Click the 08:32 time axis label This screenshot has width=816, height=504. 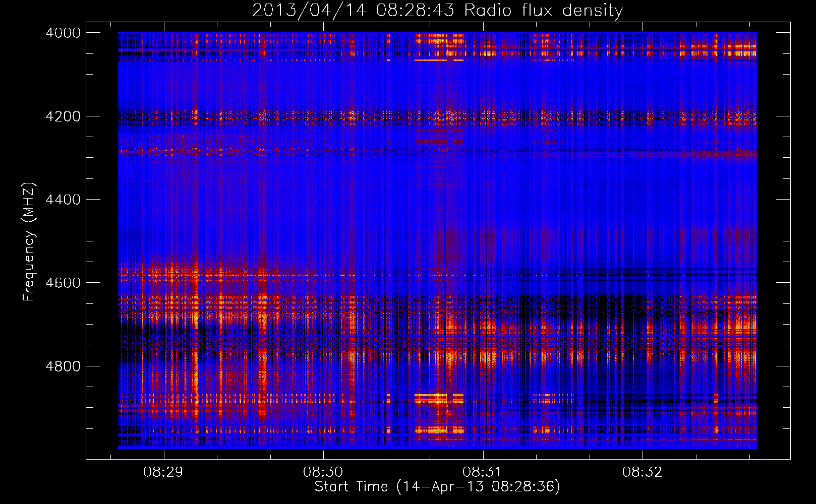pos(642,472)
